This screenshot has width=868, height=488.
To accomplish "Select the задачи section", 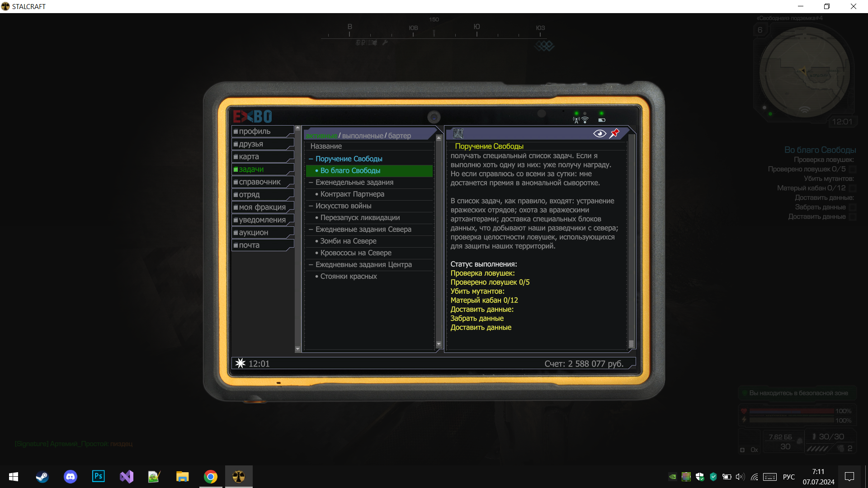I will pyautogui.click(x=263, y=169).
